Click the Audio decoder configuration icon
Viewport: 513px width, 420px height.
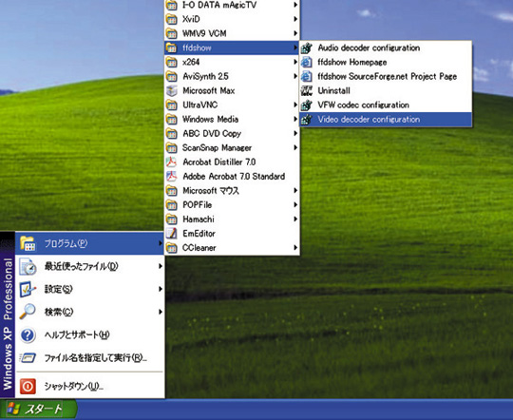pos(307,48)
